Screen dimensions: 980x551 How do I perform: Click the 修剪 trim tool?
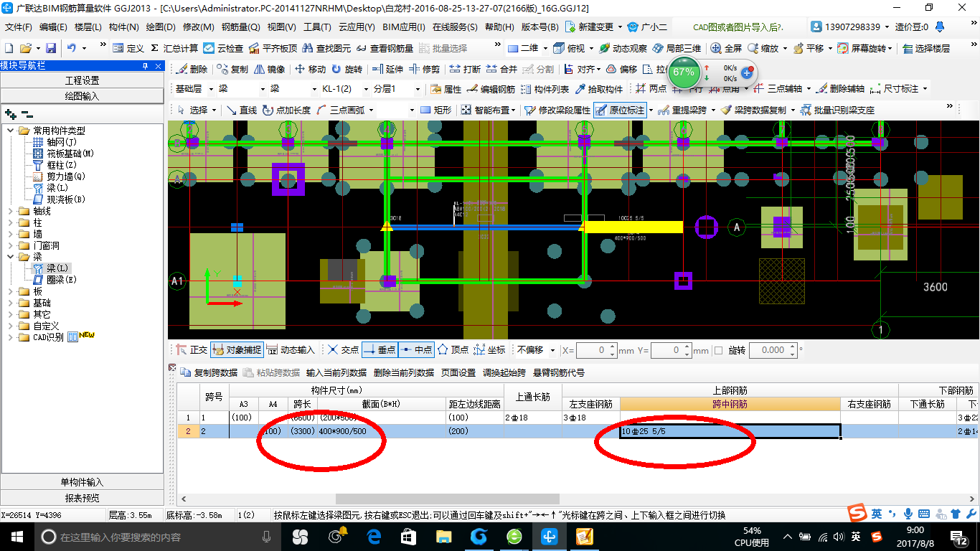tap(424, 70)
